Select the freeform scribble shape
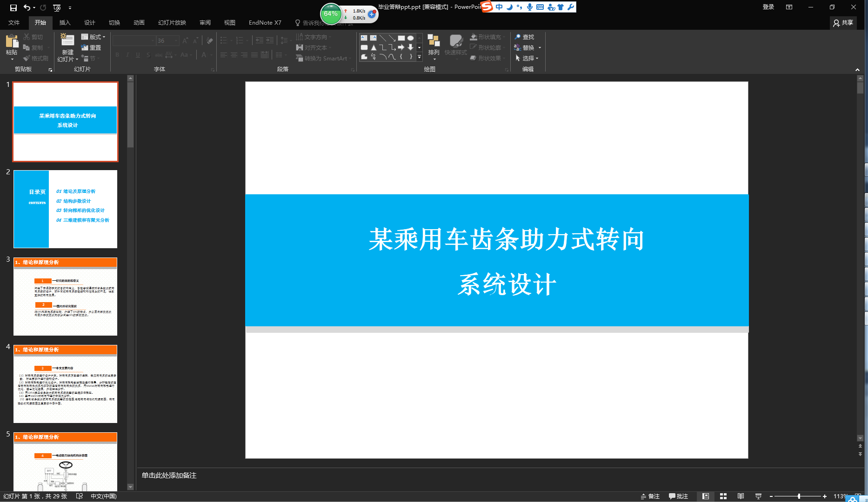 click(x=373, y=57)
